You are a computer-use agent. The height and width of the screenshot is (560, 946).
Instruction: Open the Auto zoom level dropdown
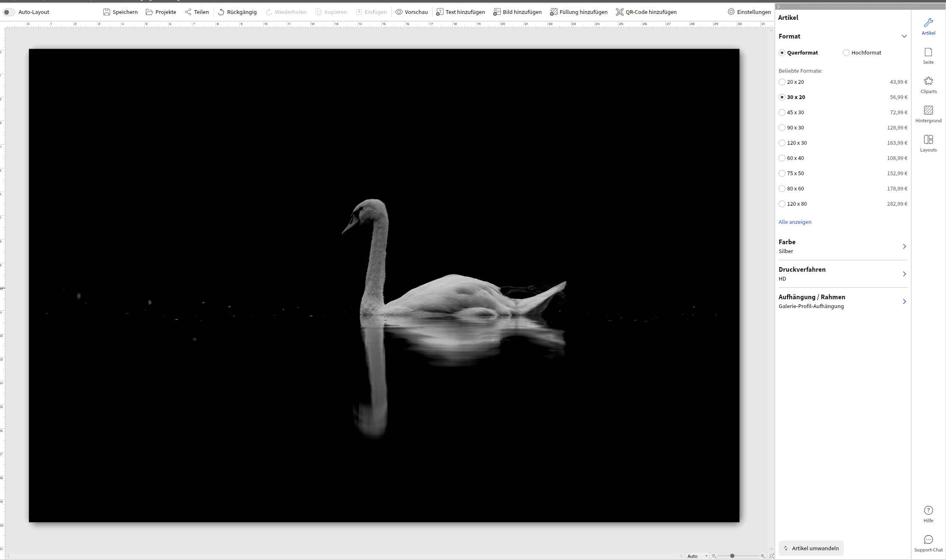(x=697, y=556)
